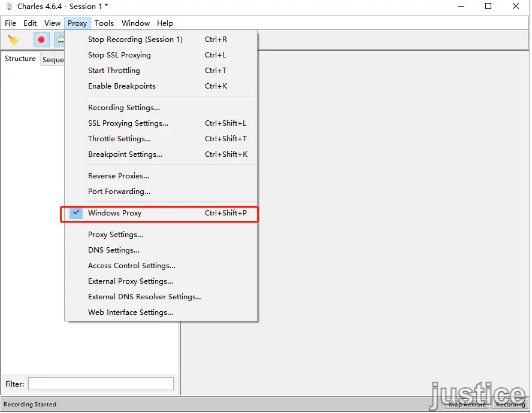Select Stop Recording (Session 1)

pyautogui.click(x=161, y=40)
